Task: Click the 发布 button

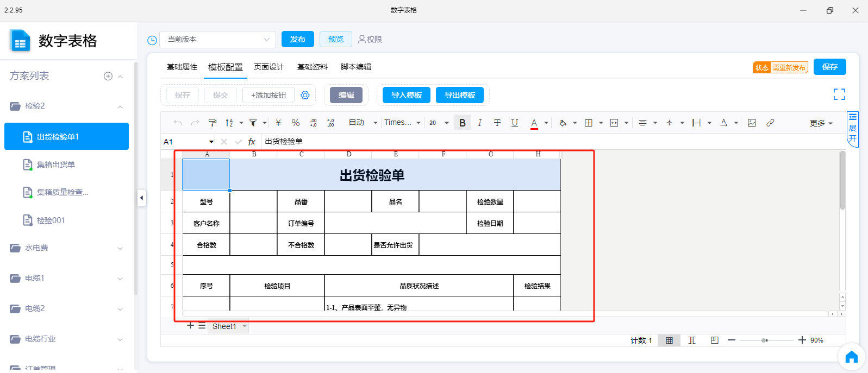Action: click(298, 39)
